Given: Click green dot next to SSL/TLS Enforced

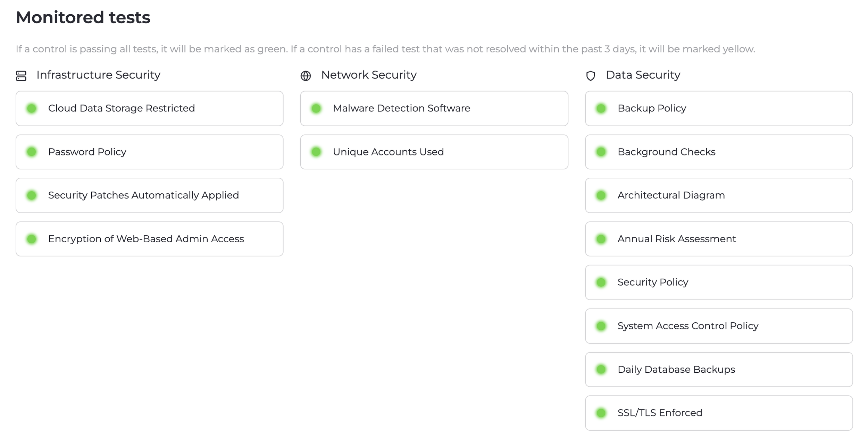Looking at the screenshot, I should [x=601, y=413].
